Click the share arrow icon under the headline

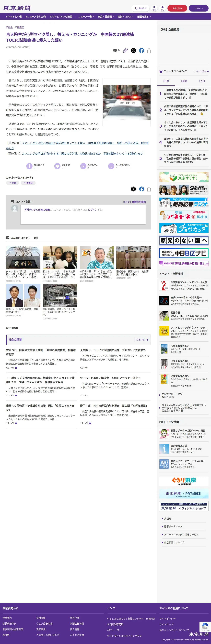pyautogui.click(x=149, y=51)
